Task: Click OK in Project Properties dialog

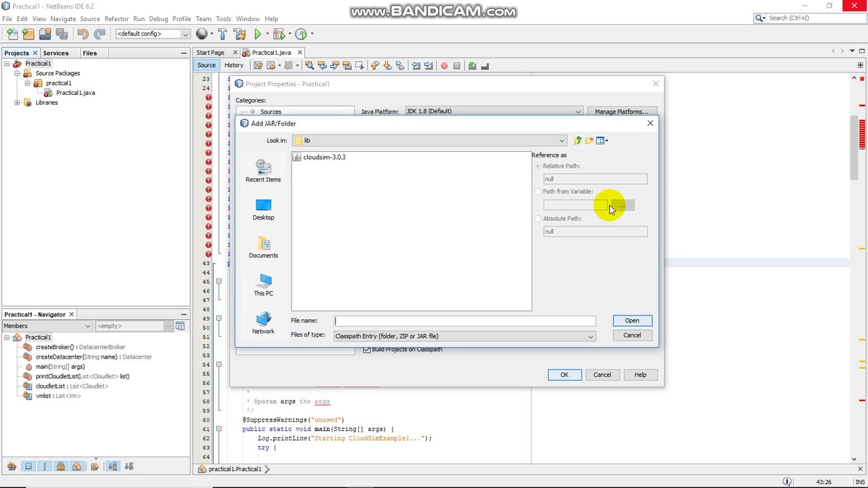Action: [x=564, y=375]
